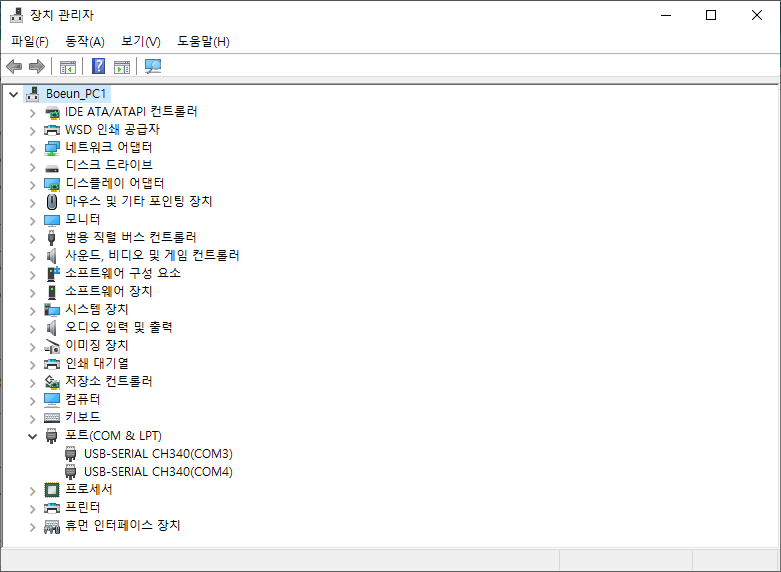
Task: Click the 프로세서 chip icon
Action: [x=52, y=490]
